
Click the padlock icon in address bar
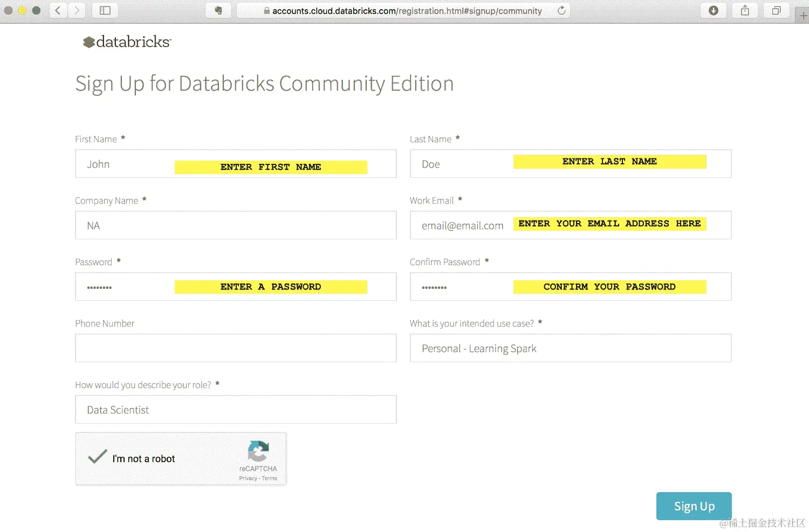pos(266,11)
